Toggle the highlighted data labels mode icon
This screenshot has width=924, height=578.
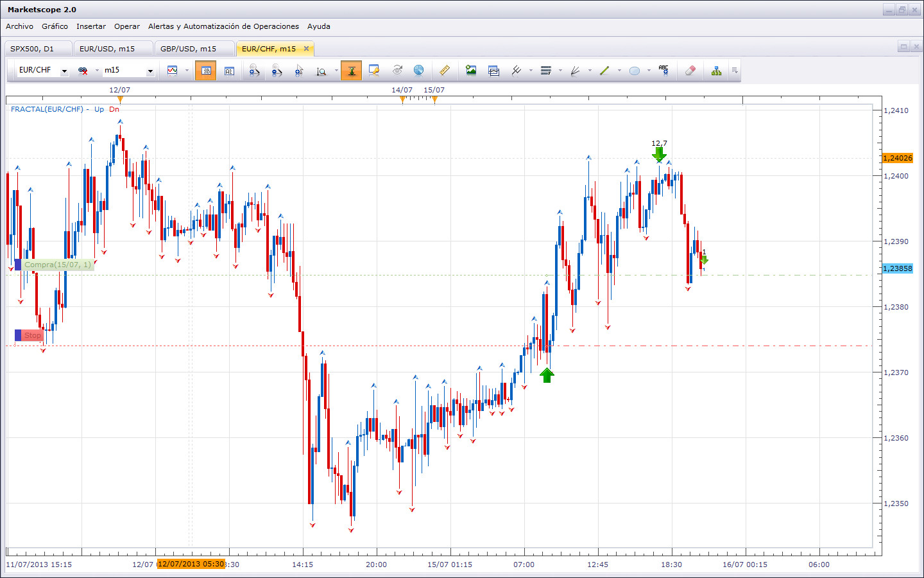pos(205,71)
